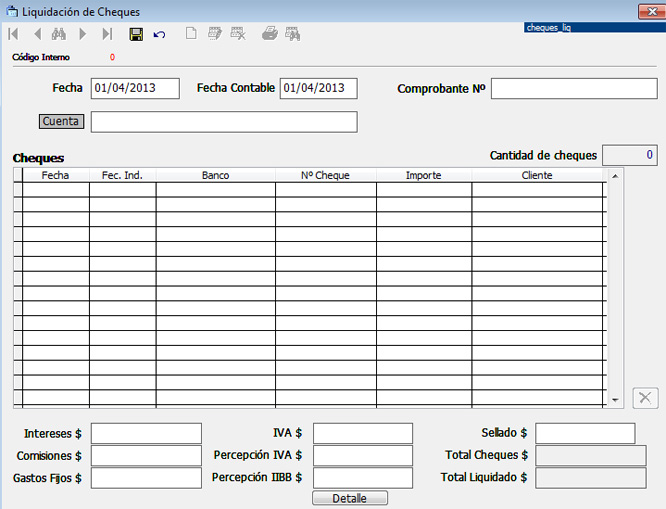Click the cheques grid scroll down arrow
This screenshot has width=666, height=509.
click(x=615, y=400)
